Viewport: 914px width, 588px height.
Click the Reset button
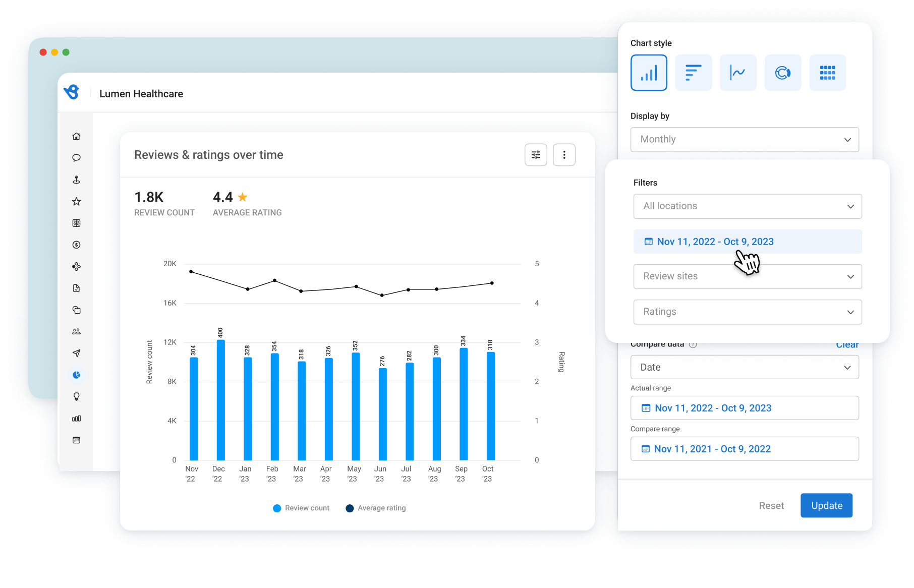771,505
